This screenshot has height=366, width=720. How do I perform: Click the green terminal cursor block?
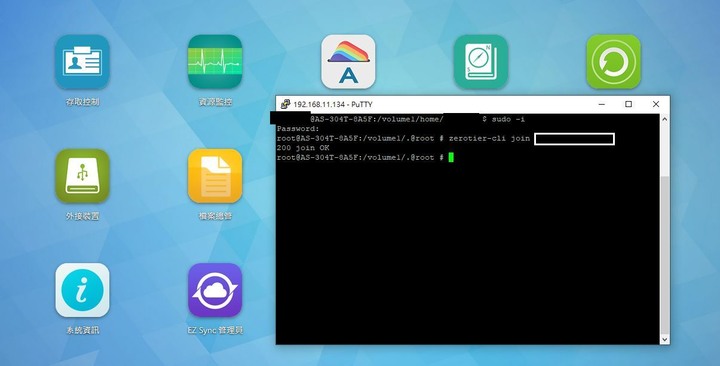pyautogui.click(x=451, y=158)
